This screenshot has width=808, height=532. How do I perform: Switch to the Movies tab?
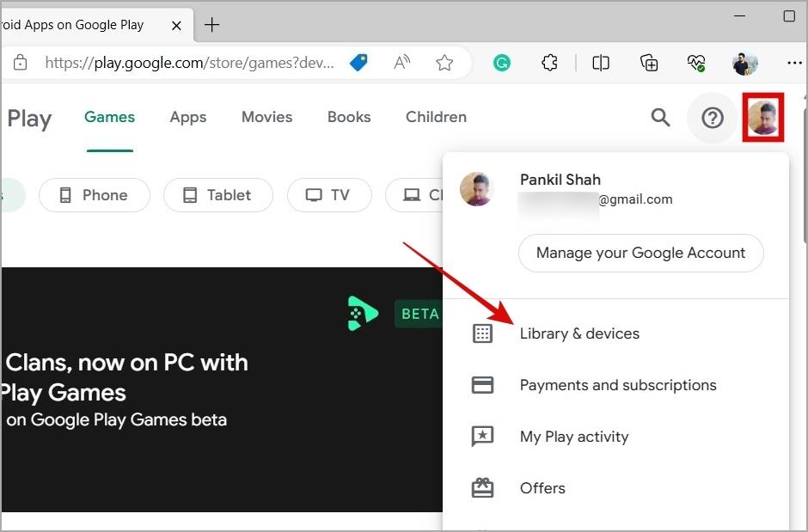pyautogui.click(x=267, y=117)
